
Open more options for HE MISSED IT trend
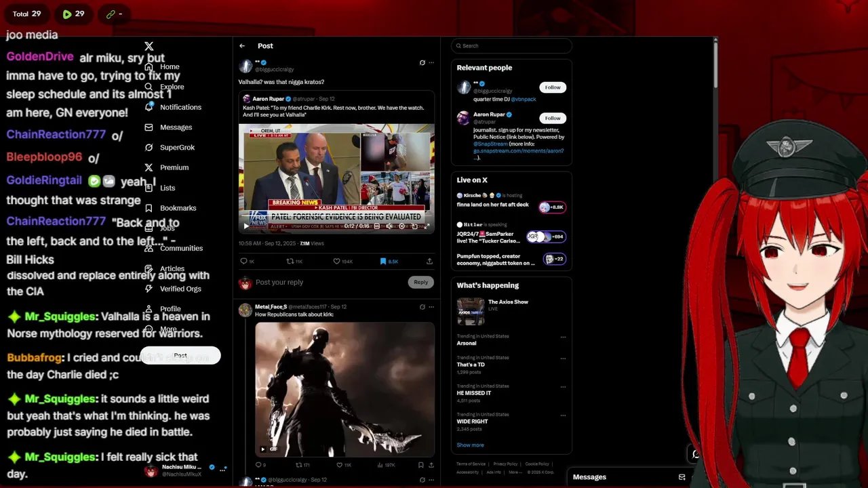point(563,386)
